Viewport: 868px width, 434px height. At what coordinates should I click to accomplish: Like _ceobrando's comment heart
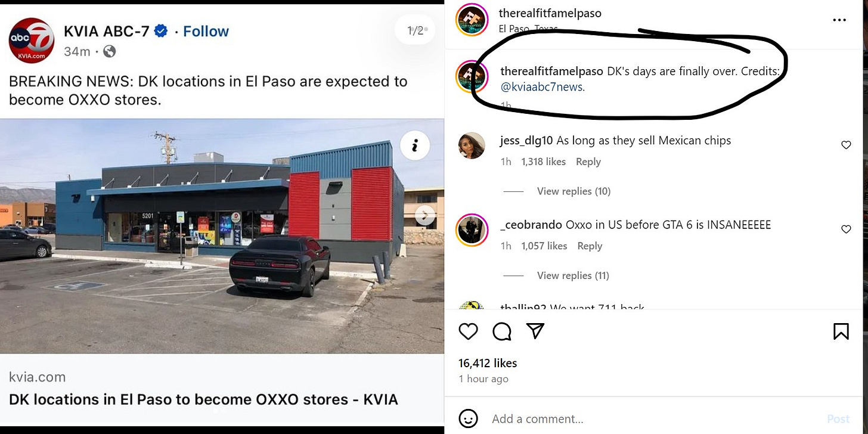tap(846, 229)
